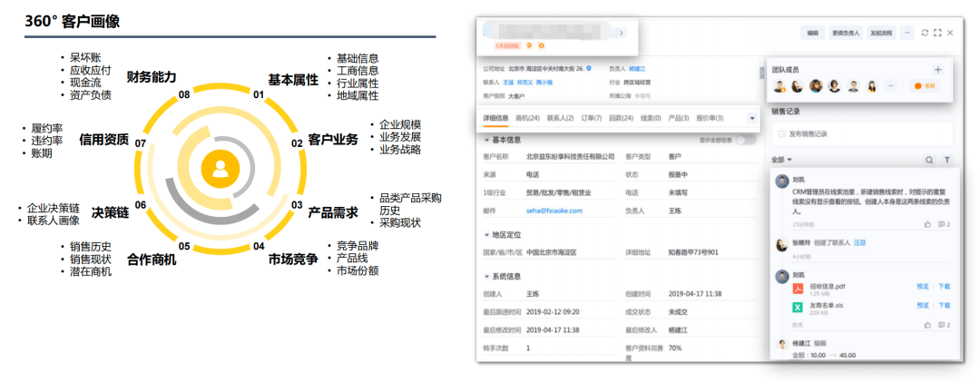Click the 编辑 button
The width and height of the screenshot is (980, 383).
[x=811, y=33]
